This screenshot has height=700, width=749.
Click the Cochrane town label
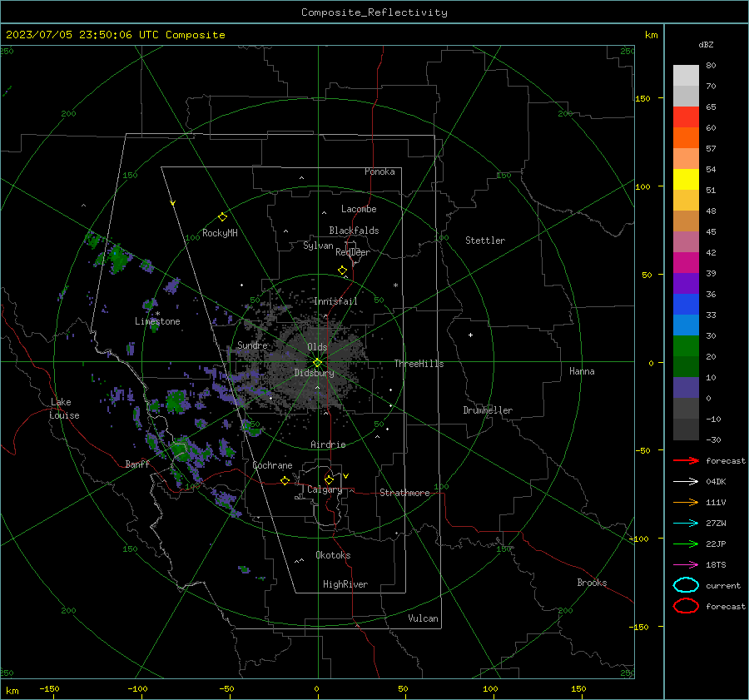[x=272, y=465]
